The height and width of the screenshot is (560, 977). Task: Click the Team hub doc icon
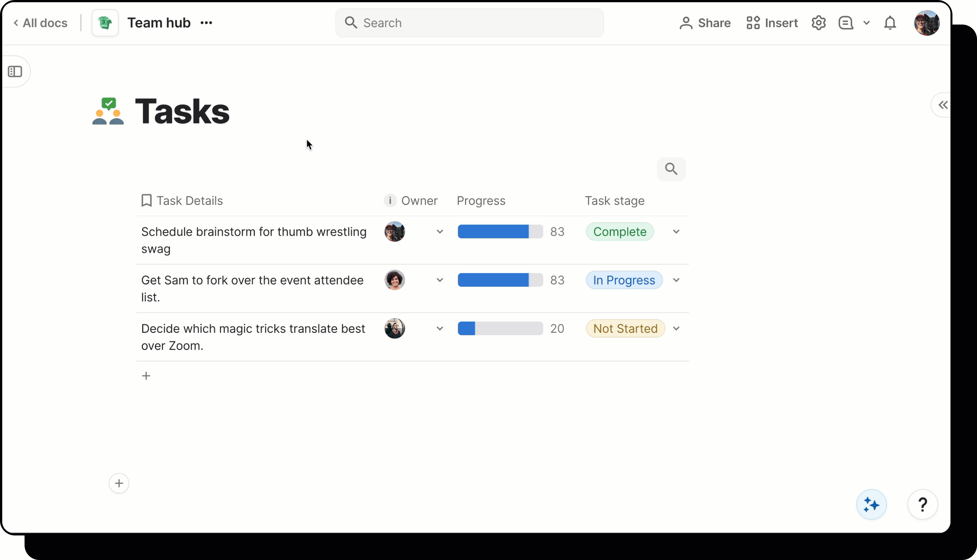pos(105,23)
